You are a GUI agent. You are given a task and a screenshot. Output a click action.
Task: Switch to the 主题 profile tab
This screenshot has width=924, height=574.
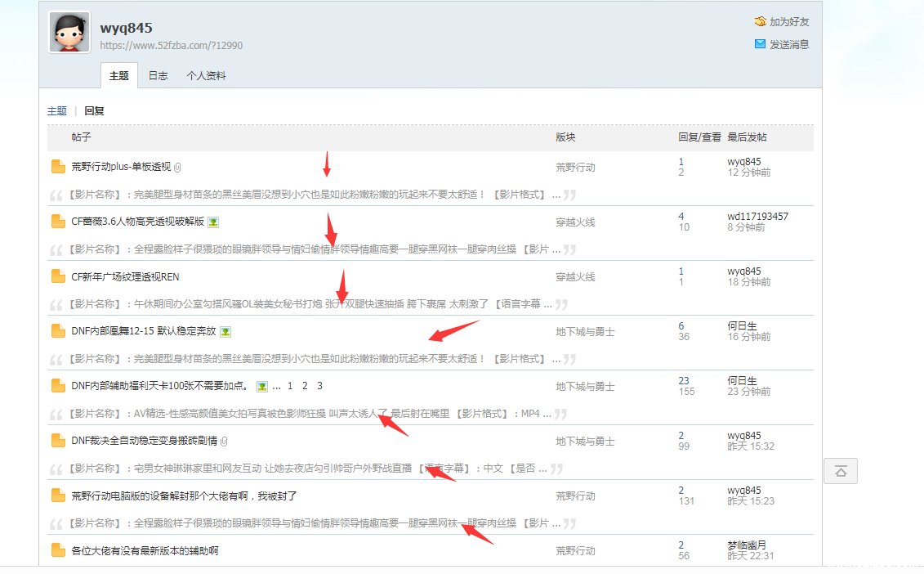[x=119, y=75]
